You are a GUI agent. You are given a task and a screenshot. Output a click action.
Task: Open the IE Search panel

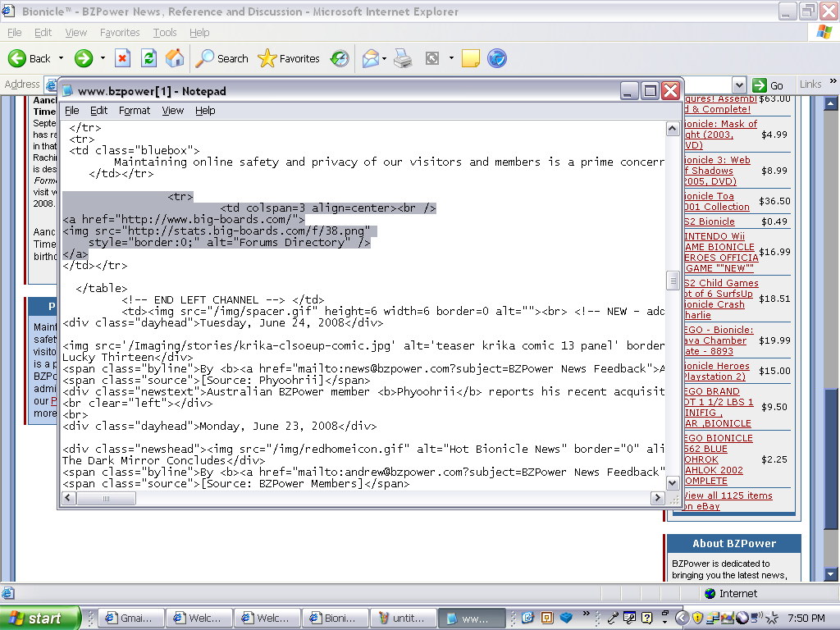tap(221, 58)
